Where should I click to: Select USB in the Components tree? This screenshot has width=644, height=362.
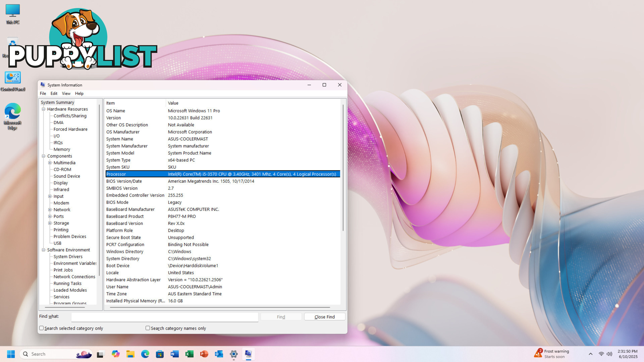coord(57,243)
